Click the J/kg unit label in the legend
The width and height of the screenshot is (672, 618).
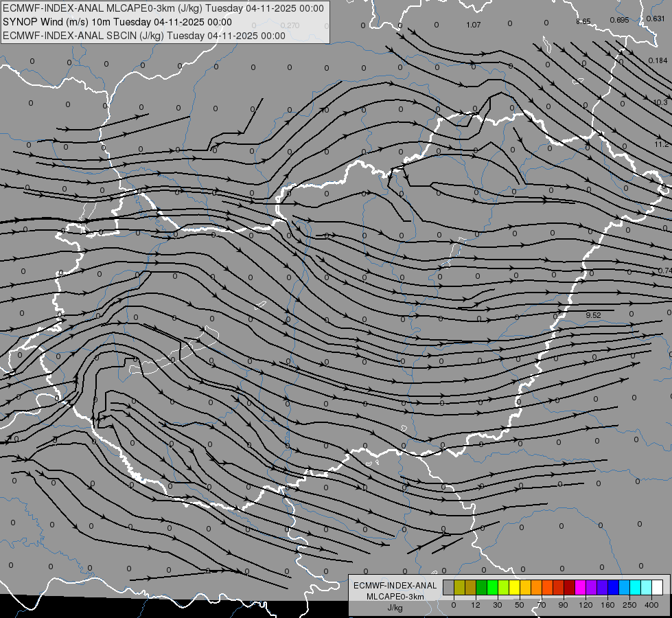pyautogui.click(x=395, y=608)
